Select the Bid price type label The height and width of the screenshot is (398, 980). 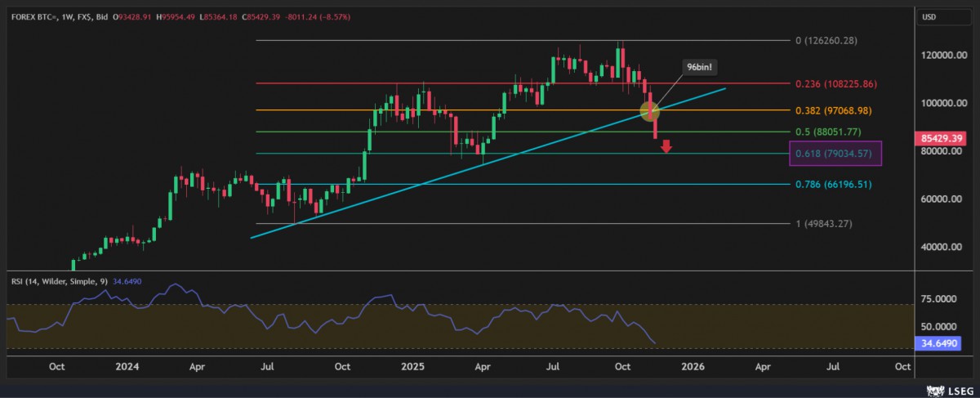click(x=101, y=16)
